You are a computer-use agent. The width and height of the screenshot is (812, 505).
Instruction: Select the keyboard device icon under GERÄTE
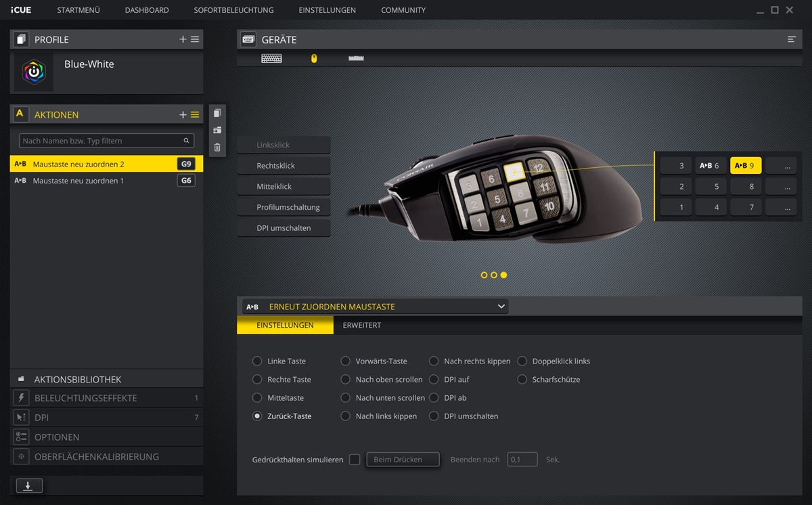271,58
